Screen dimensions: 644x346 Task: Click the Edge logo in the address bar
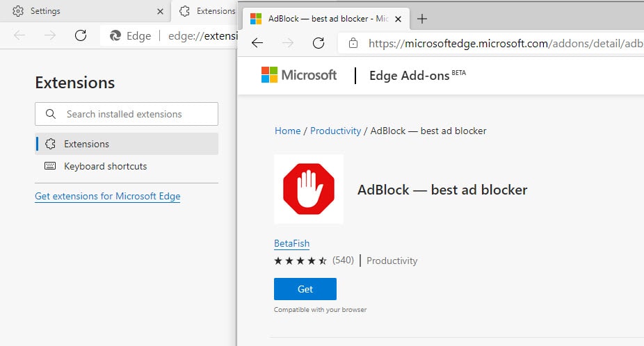pyautogui.click(x=115, y=35)
